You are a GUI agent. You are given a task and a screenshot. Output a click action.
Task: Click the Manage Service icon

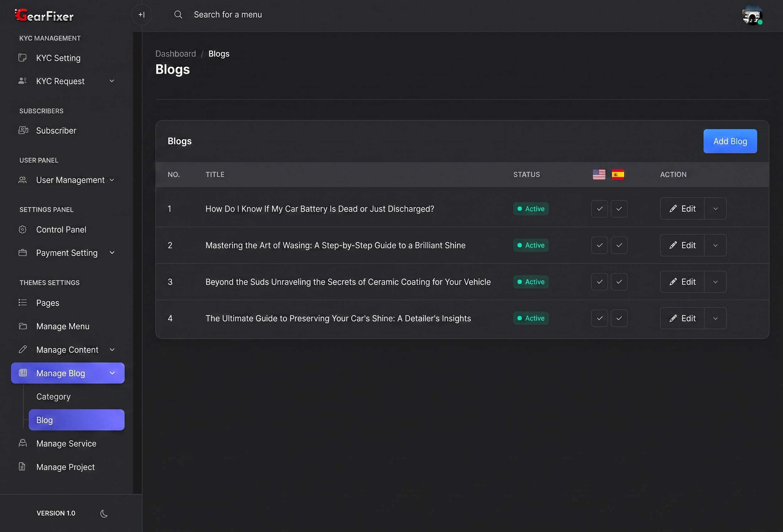coord(23,443)
